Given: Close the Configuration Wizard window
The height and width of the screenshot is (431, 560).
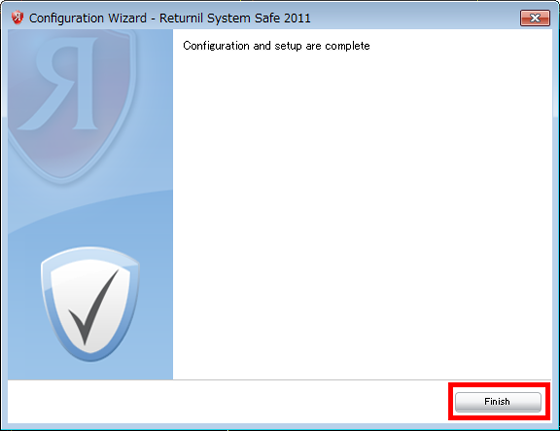Looking at the screenshot, I should click(x=535, y=18).
